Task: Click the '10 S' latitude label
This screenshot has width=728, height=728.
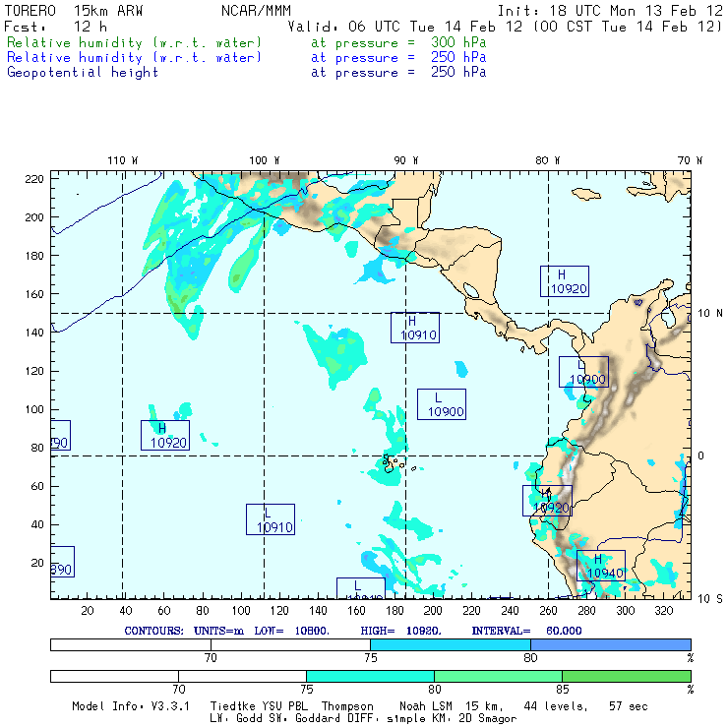Action: 710,599
